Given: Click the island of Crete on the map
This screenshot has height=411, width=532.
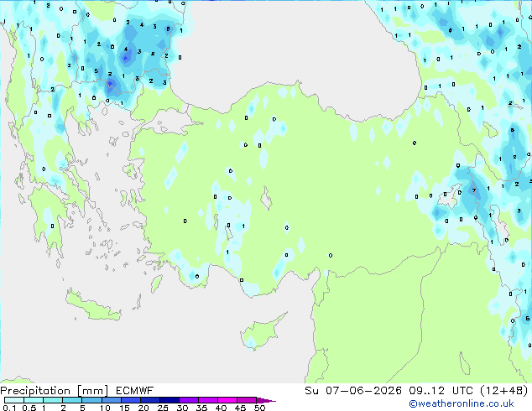Looking at the screenshot, I should coord(93,306).
